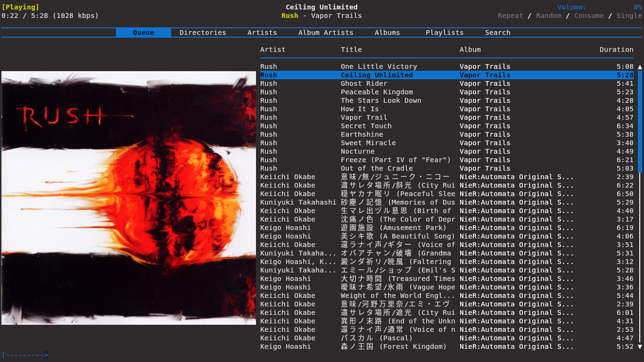Select the Peaceable Kingdom track
The width and height of the screenshot is (644, 362).
click(447, 92)
